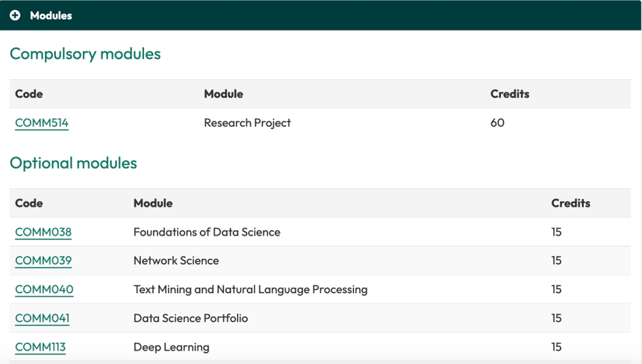Screen dimensions: 642x364
Task: Select the Foundations of Data Science row
Action: click(207, 232)
